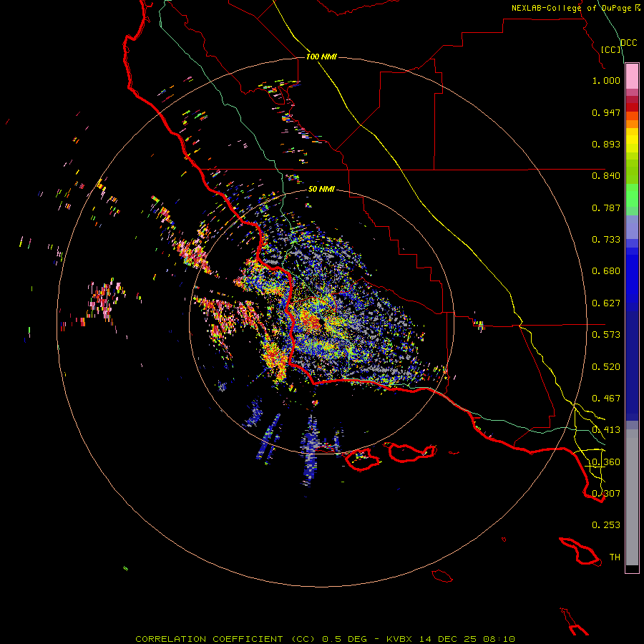Pick the large gray segment of color bar
Viewport: 644px width, 644px height.
click(632, 497)
